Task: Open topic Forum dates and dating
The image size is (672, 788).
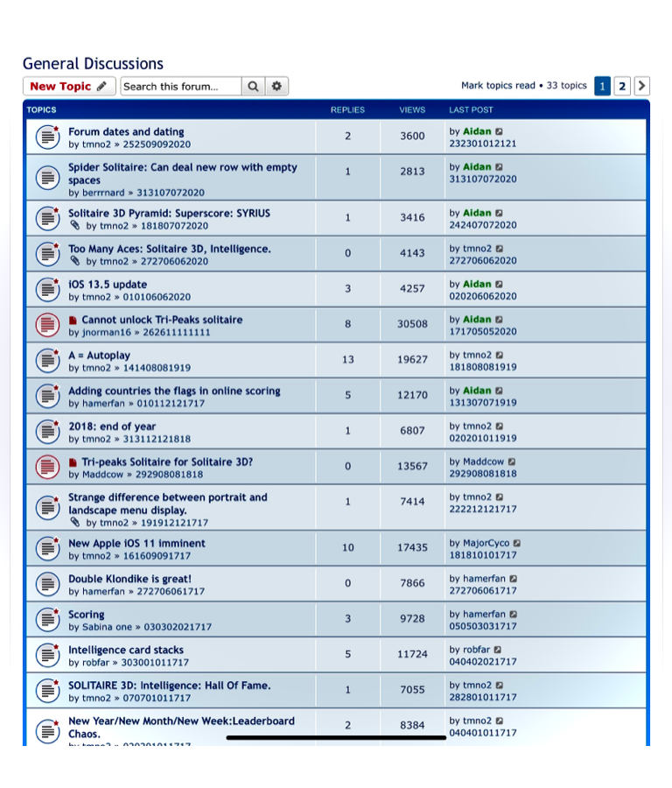Action: (x=126, y=131)
